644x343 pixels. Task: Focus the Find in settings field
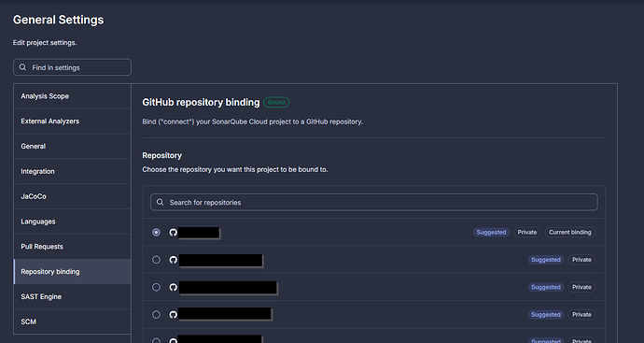[x=72, y=67]
